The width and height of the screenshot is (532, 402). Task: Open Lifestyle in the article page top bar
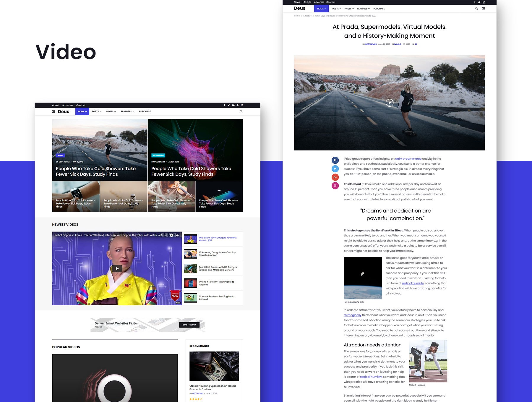[x=307, y=2]
